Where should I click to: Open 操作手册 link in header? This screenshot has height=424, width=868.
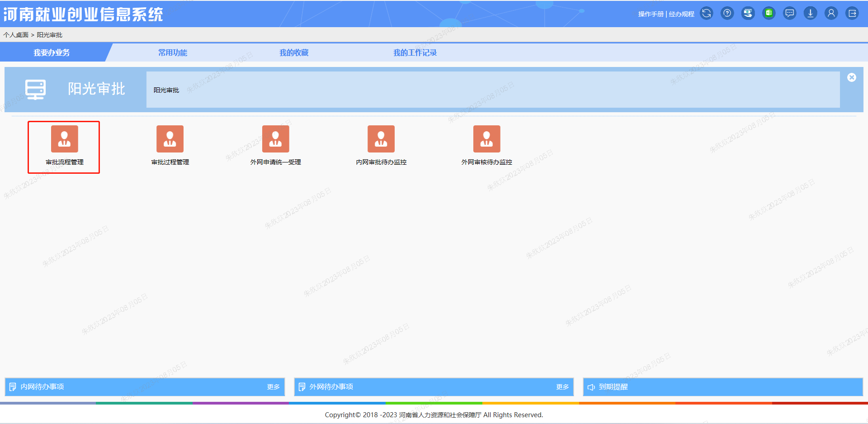[x=651, y=14]
